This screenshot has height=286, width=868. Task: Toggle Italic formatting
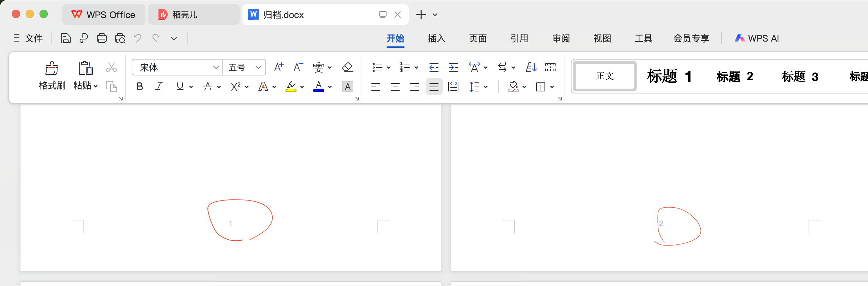click(159, 87)
